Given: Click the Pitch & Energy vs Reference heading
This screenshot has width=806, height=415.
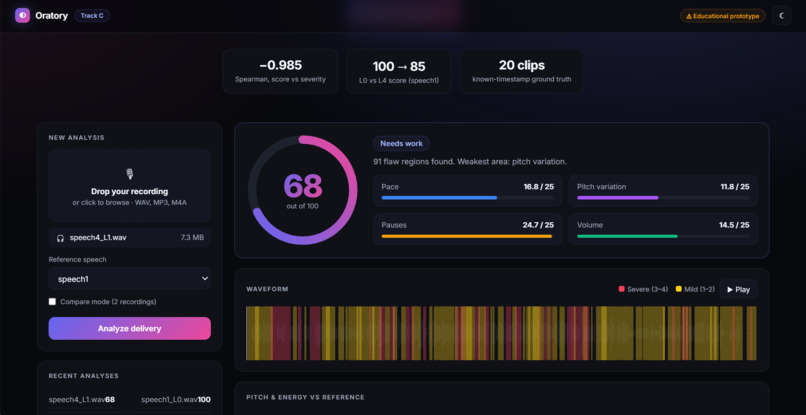Looking at the screenshot, I should click(x=305, y=398).
